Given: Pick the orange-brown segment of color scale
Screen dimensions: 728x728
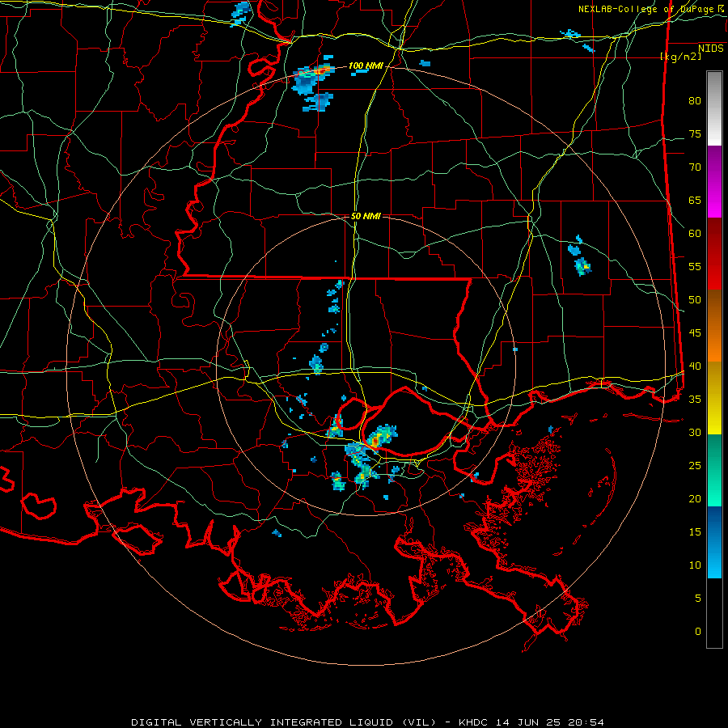Looking at the screenshot, I should coord(714,325).
